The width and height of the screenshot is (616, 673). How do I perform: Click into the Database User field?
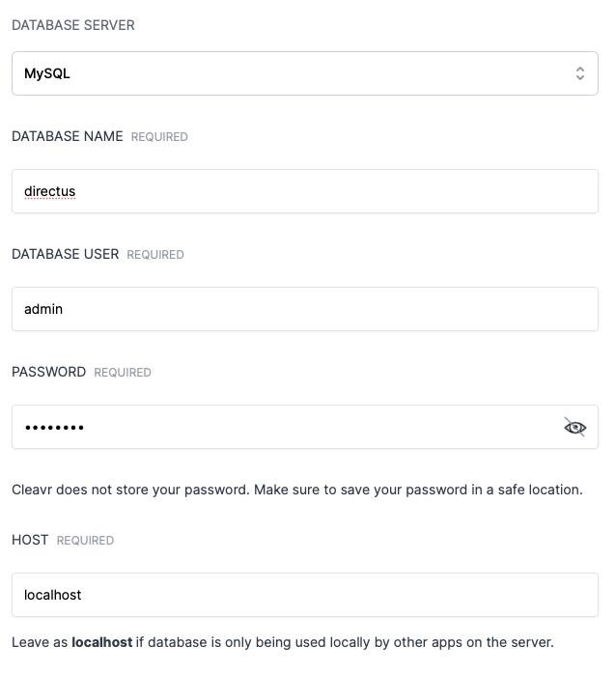[x=304, y=309]
